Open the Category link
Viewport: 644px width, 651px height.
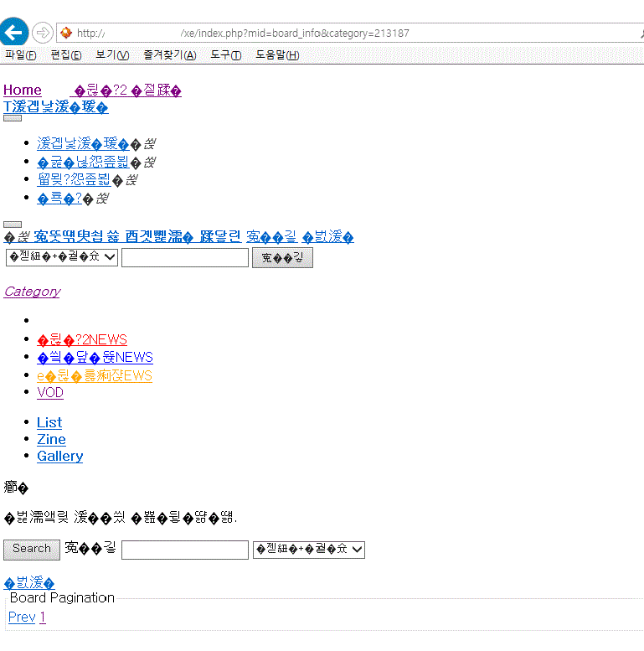32,292
